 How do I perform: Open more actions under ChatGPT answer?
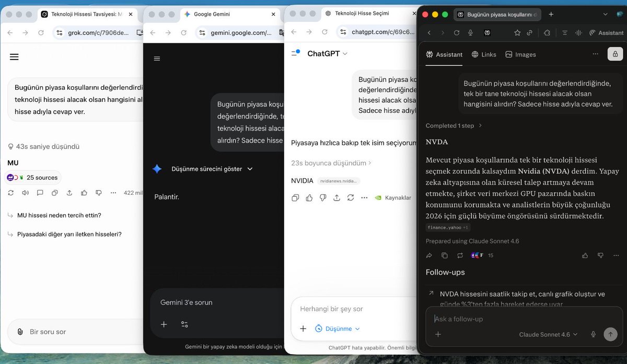364,198
